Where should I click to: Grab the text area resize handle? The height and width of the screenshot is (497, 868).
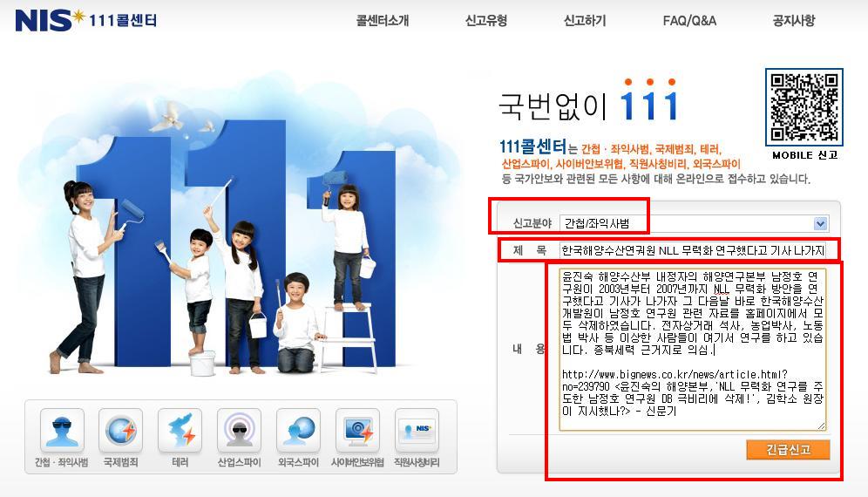[x=821, y=426]
